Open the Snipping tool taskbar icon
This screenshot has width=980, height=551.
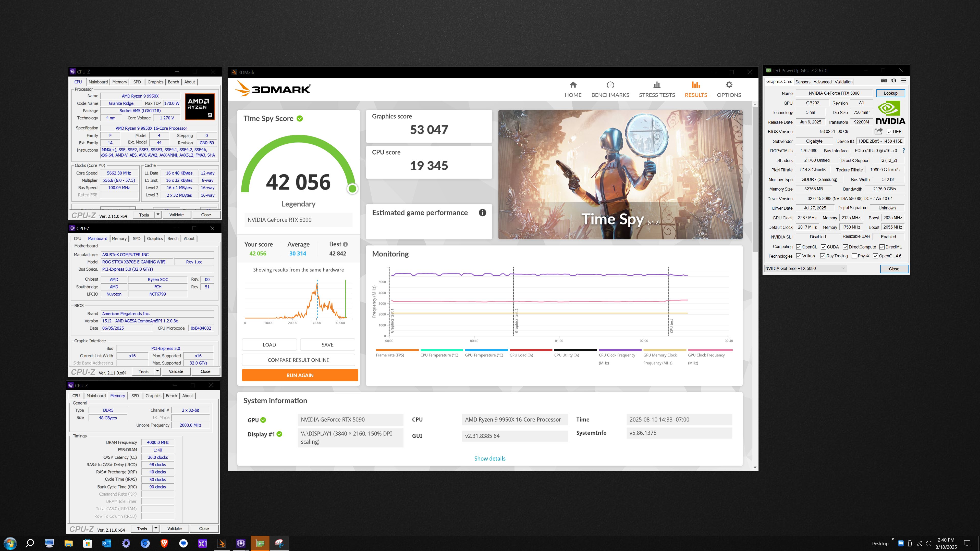(279, 543)
